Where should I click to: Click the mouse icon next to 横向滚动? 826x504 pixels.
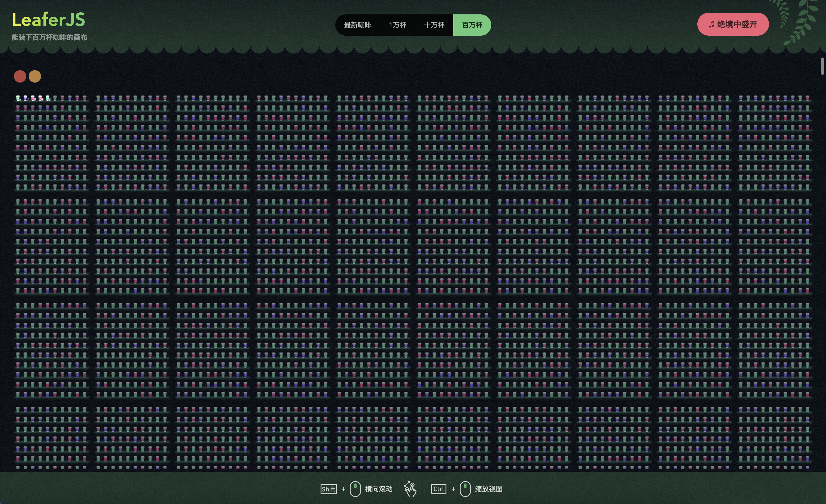pyautogui.click(x=355, y=489)
